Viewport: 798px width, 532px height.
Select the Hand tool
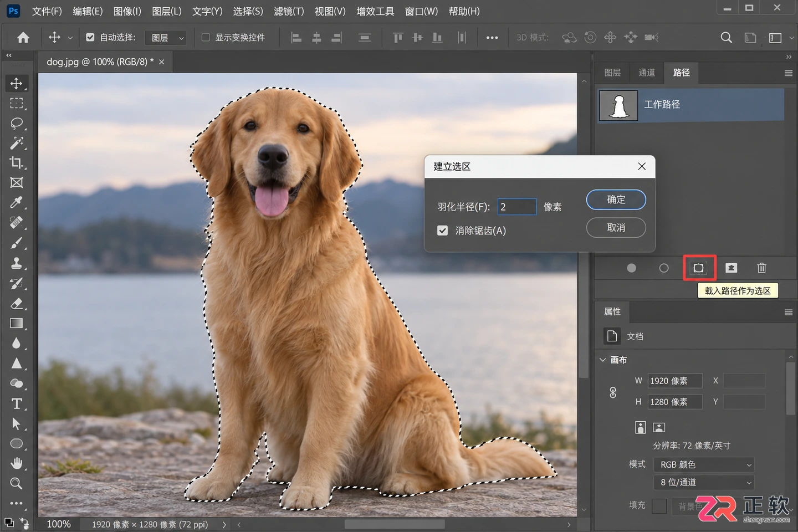pyautogui.click(x=16, y=463)
